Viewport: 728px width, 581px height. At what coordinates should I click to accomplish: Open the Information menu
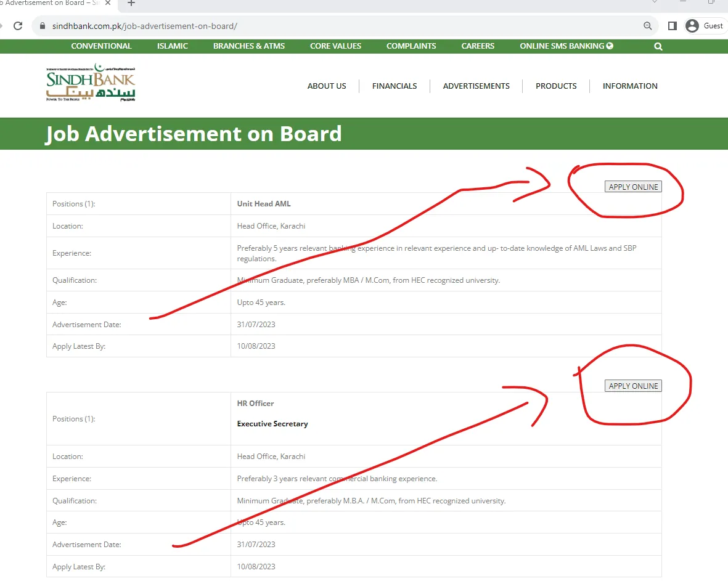[x=630, y=86]
